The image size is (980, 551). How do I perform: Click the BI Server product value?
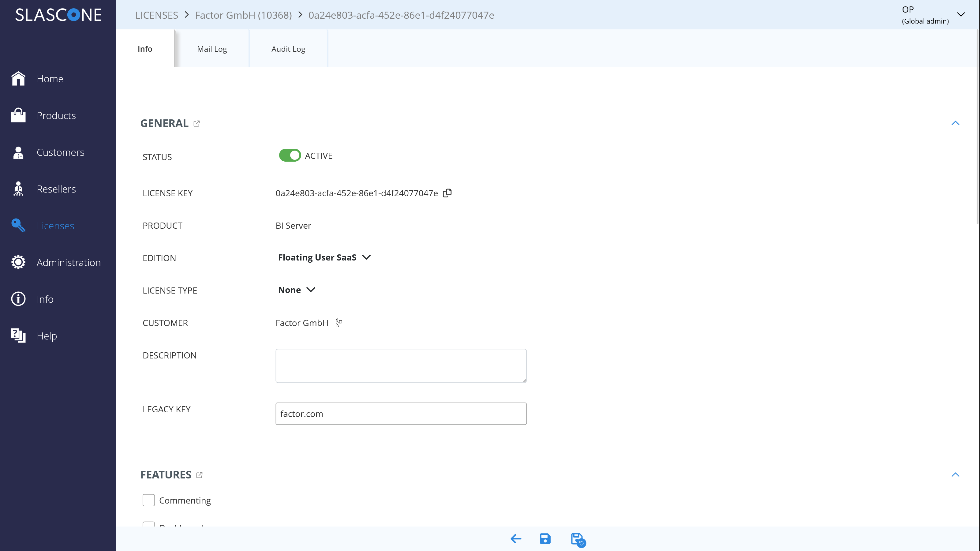pos(293,226)
